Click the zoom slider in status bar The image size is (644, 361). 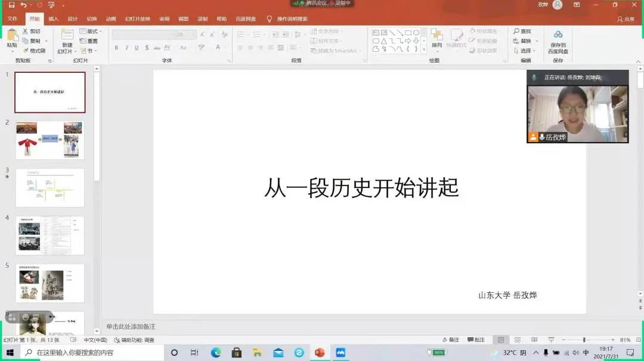tap(584, 340)
